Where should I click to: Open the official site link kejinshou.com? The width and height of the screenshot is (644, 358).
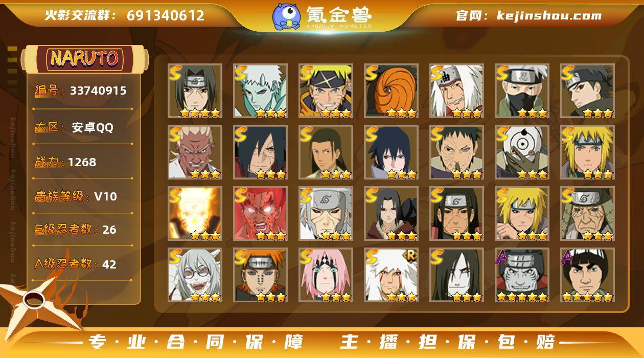[x=549, y=16]
